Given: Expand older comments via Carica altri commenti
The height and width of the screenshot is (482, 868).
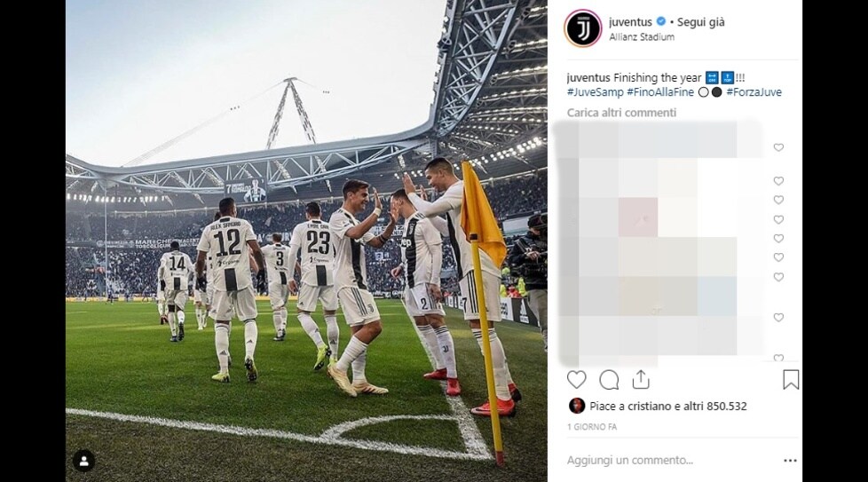Looking at the screenshot, I should [x=621, y=113].
